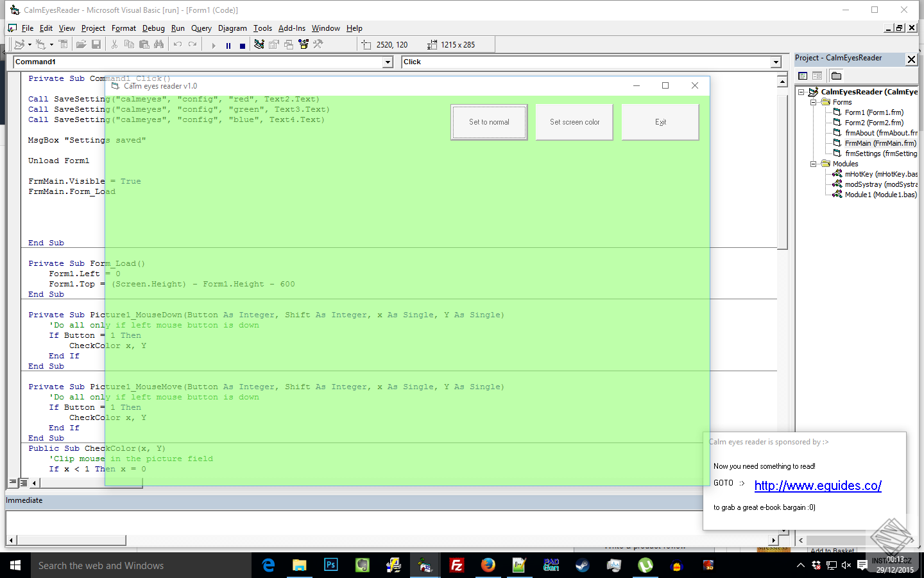Image resolution: width=924 pixels, height=578 pixels.
Task: Open the Object Browser toolbar icon
Action: tap(304, 44)
